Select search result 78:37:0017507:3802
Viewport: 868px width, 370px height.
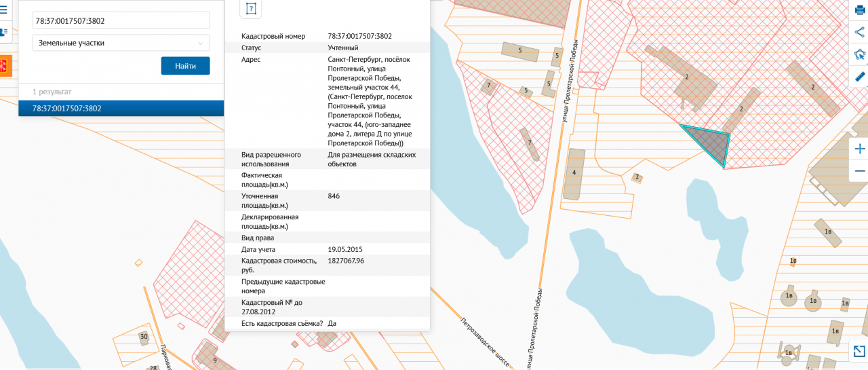pos(121,108)
